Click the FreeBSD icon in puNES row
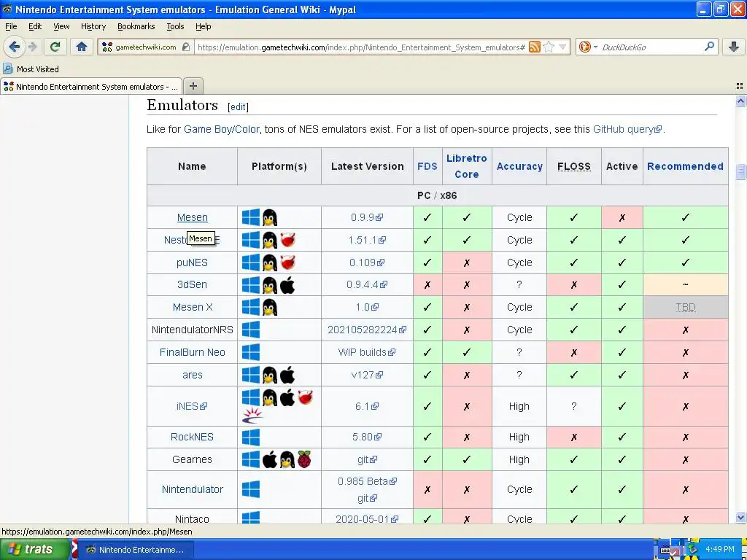The width and height of the screenshot is (747, 560). pyautogui.click(x=287, y=262)
